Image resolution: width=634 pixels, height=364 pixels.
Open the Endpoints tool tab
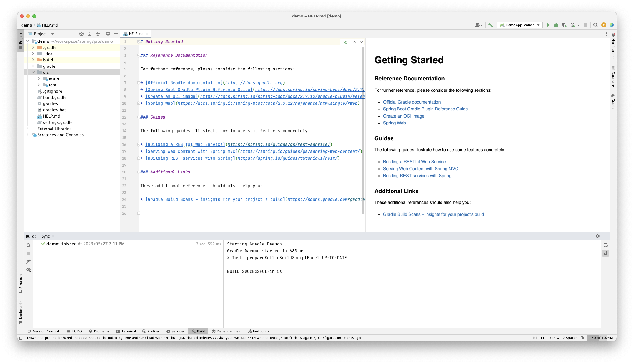coord(259,331)
